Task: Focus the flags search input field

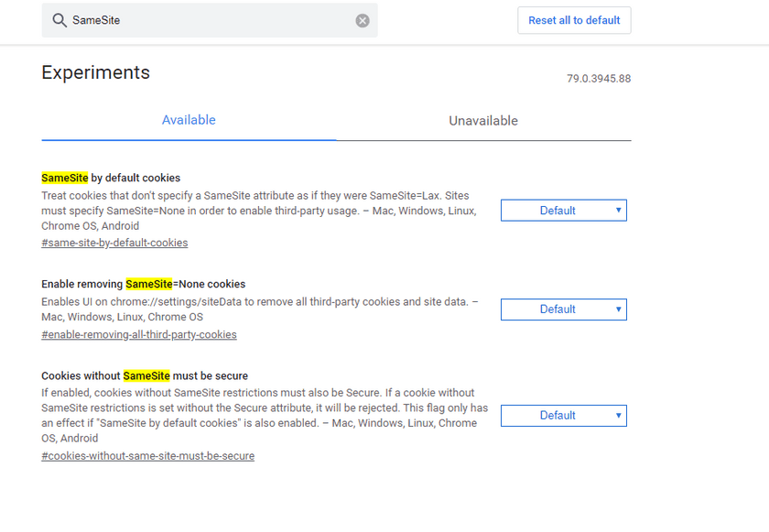Action: point(211,20)
